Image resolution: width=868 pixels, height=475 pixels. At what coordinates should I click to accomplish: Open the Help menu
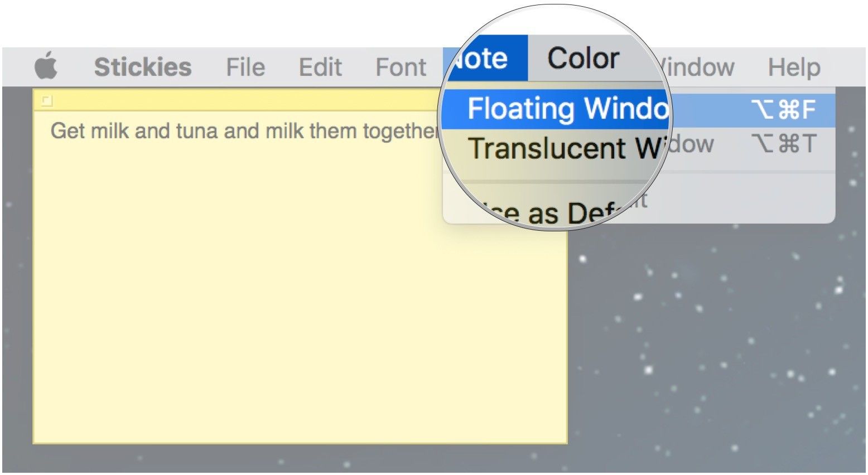[x=793, y=67]
